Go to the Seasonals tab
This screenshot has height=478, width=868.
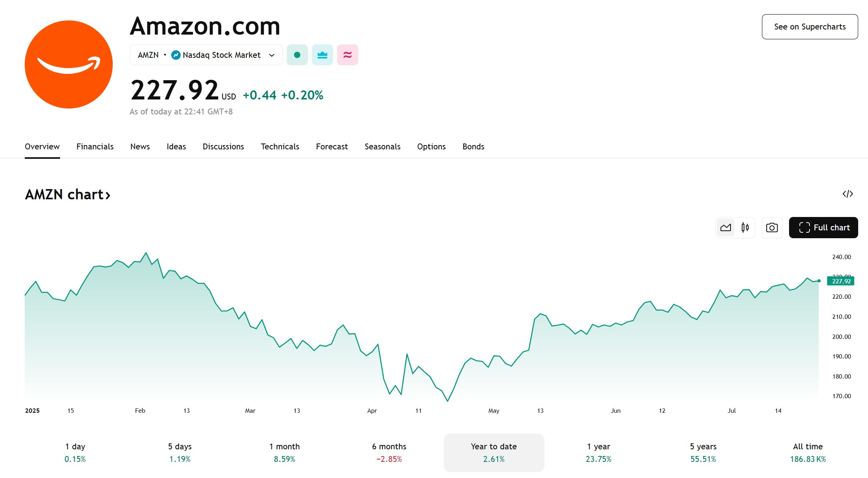[383, 147]
